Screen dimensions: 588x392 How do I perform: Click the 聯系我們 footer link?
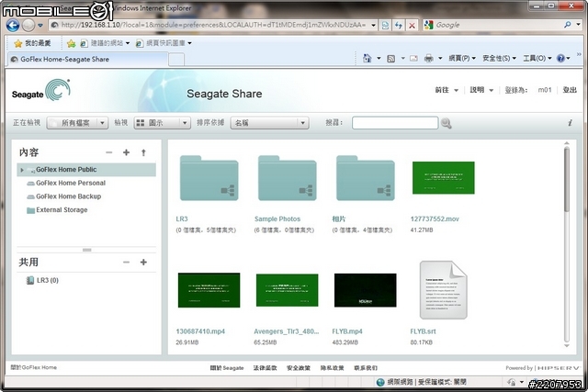[366, 368]
